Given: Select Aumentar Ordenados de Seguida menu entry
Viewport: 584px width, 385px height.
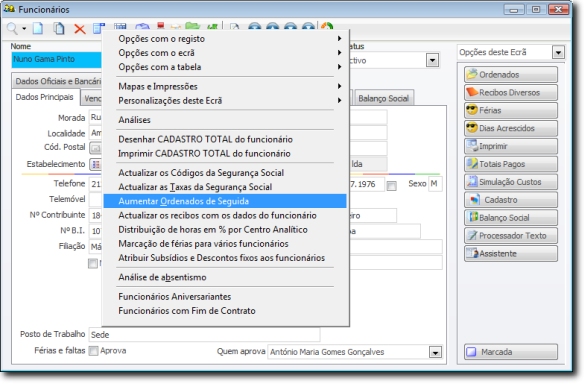Looking at the screenshot, I should [x=225, y=201].
